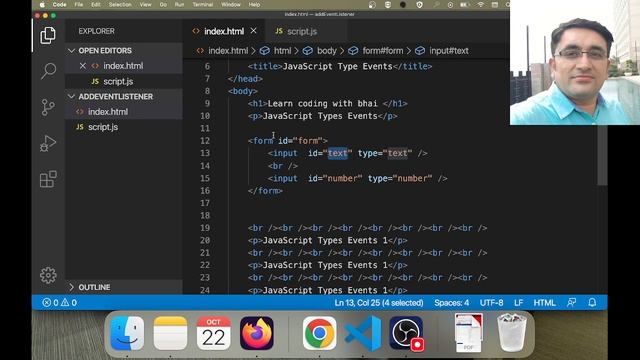This screenshot has width=640, height=360.
Task: Collapse the ADDEVENTLISTENER folder section
Action: (x=71, y=97)
